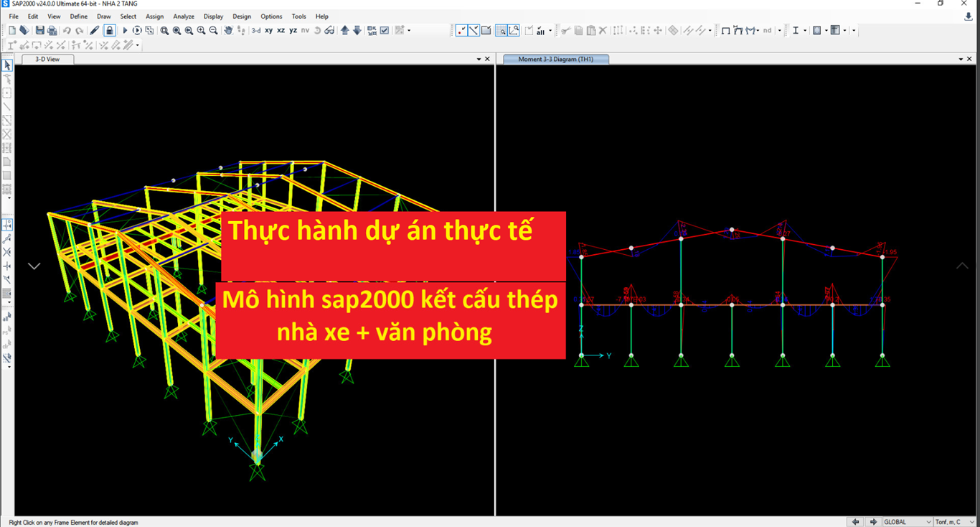Toggle the nd named display button
980x527 pixels.
pos(767,30)
